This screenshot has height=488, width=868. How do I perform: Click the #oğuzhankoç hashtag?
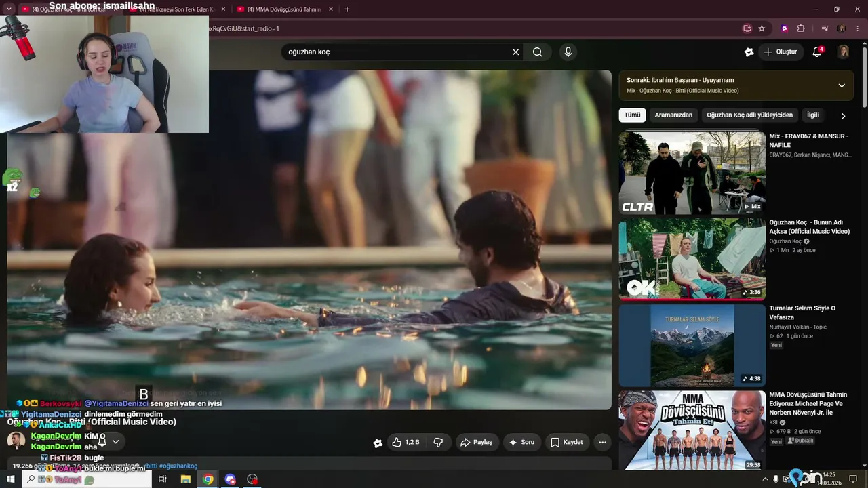point(178,466)
